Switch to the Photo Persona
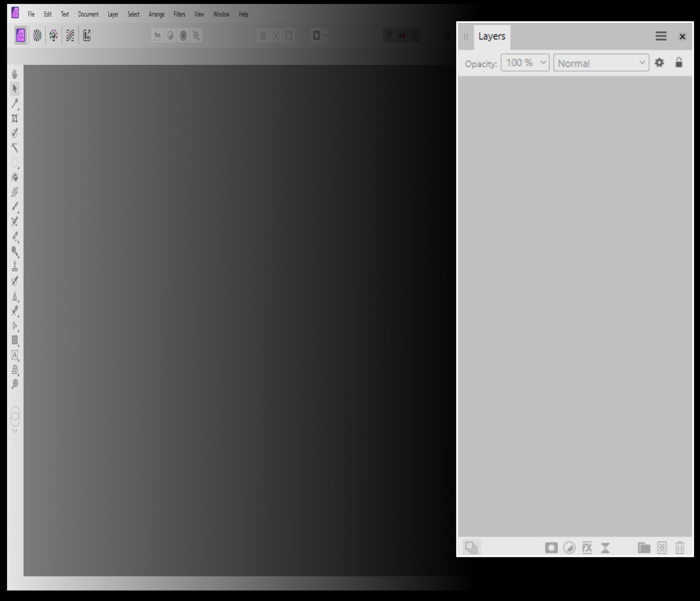This screenshot has width=700, height=601. 21,36
